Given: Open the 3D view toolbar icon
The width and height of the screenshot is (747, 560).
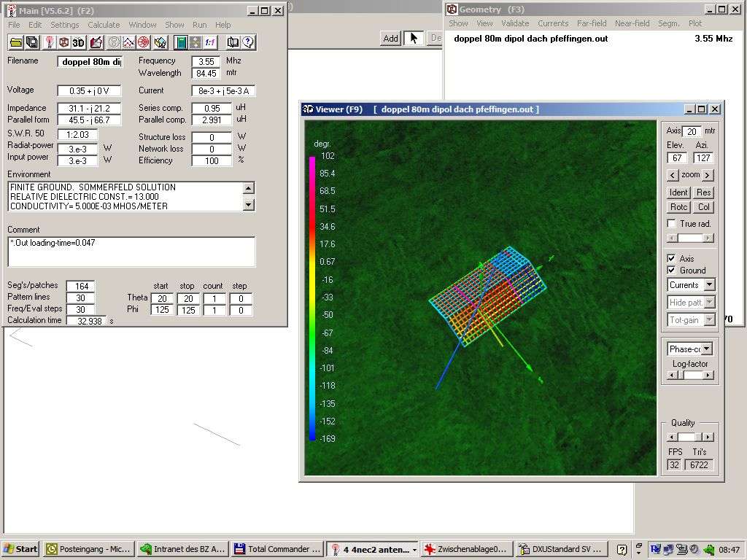Looking at the screenshot, I should point(79,42).
